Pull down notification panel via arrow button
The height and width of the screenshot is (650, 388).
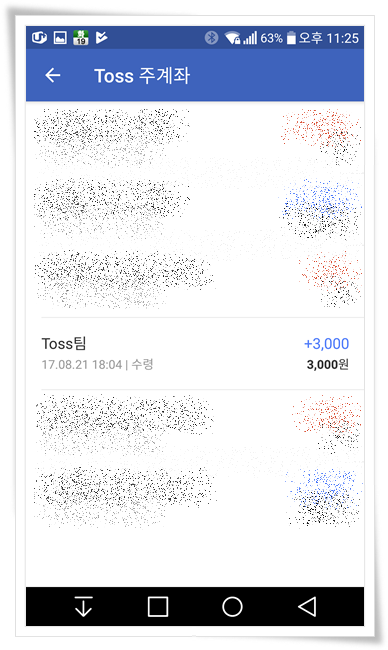[83, 606]
